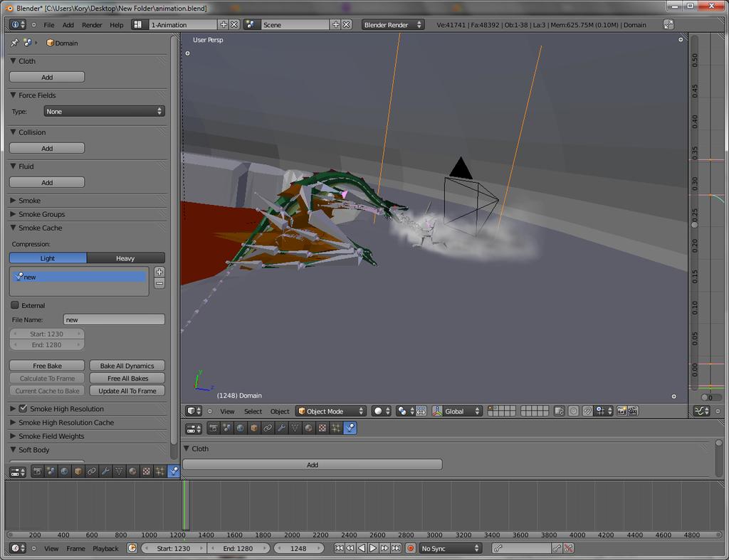The height and width of the screenshot is (560, 729).
Task: Click the timeline horizontal scrollbar
Action: 364,535
